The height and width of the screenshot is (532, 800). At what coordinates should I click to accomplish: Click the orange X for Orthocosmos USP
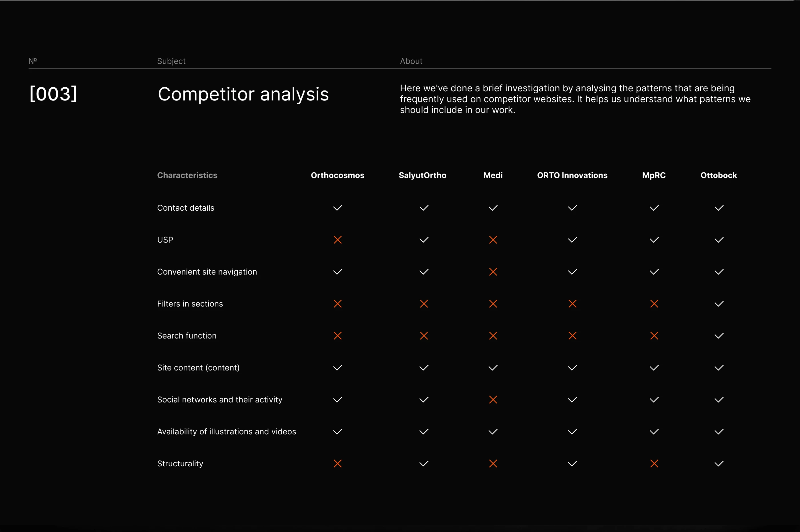(x=337, y=240)
